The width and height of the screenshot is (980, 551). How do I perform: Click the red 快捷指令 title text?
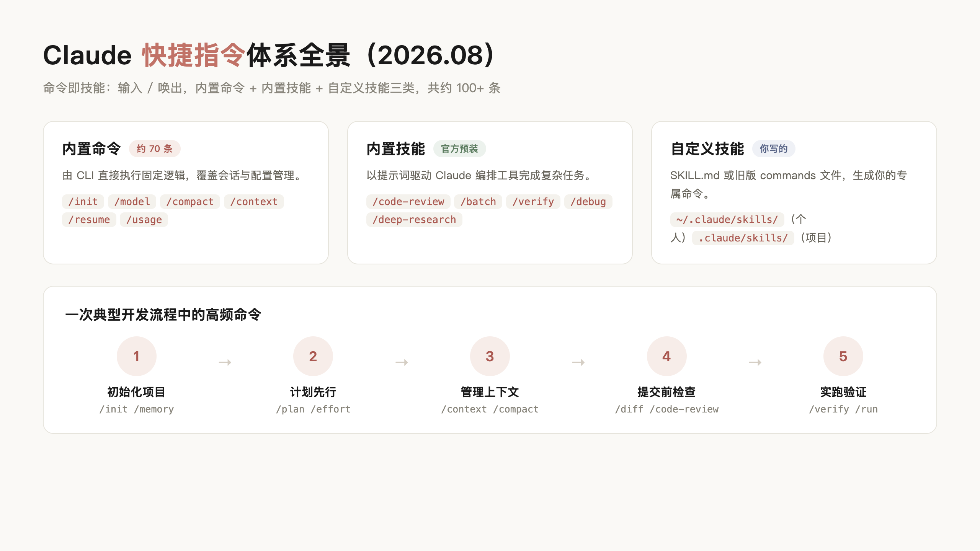tap(194, 55)
